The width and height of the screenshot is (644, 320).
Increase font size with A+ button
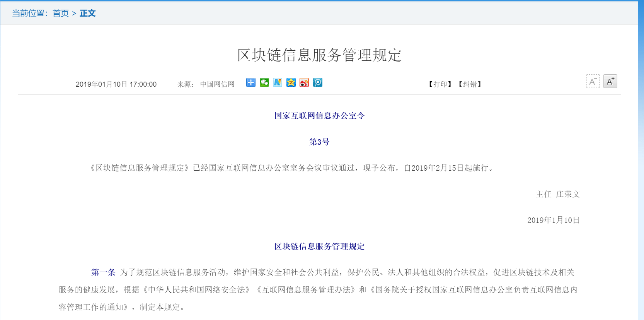click(610, 82)
